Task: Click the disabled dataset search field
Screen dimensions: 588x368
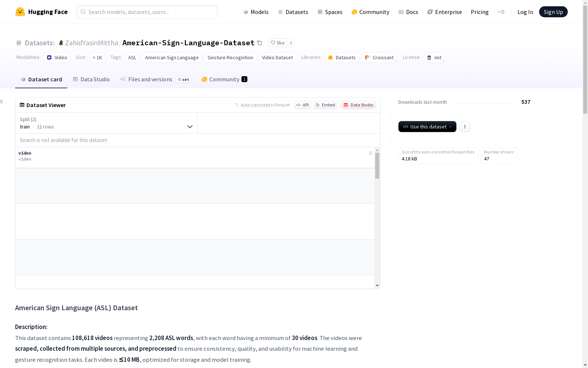Action: pos(198,140)
